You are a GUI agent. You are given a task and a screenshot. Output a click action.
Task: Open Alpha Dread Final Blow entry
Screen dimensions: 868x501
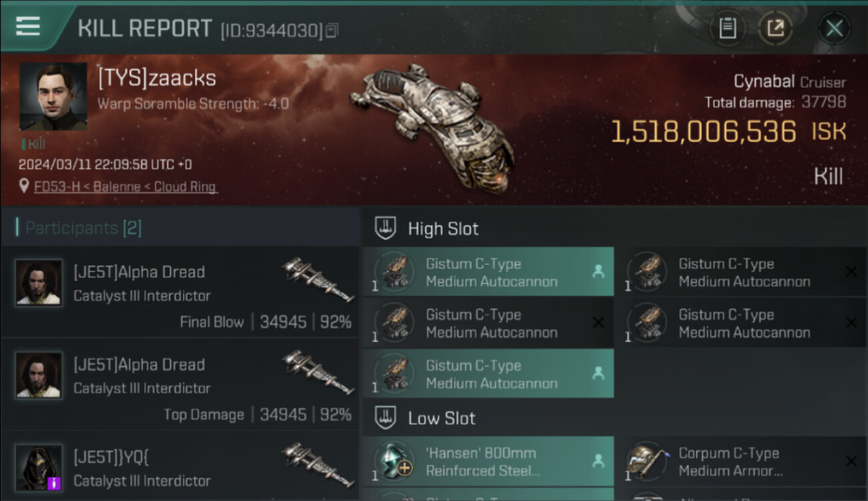pyautogui.click(x=180, y=292)
